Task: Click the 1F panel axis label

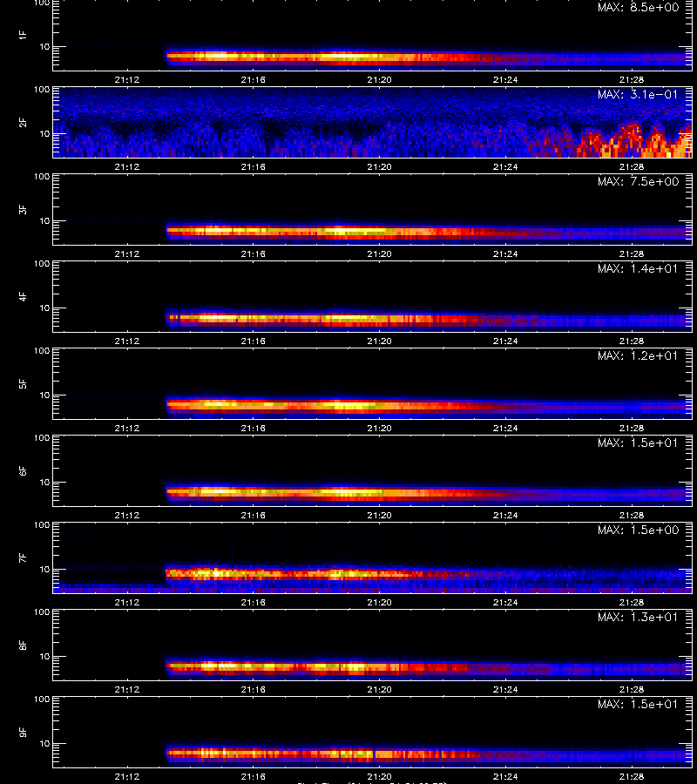Action: 23,35
